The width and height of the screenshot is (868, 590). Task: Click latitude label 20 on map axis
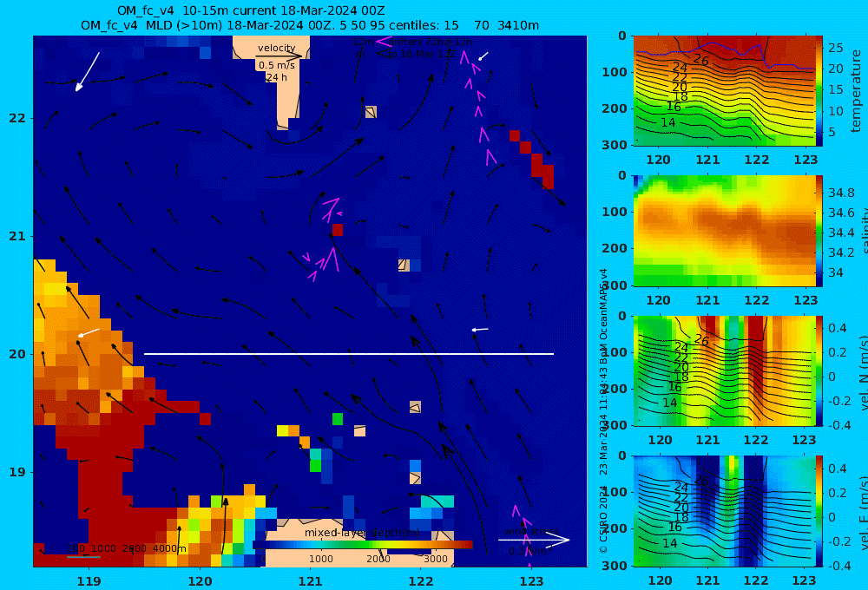(x=17, y=354)
